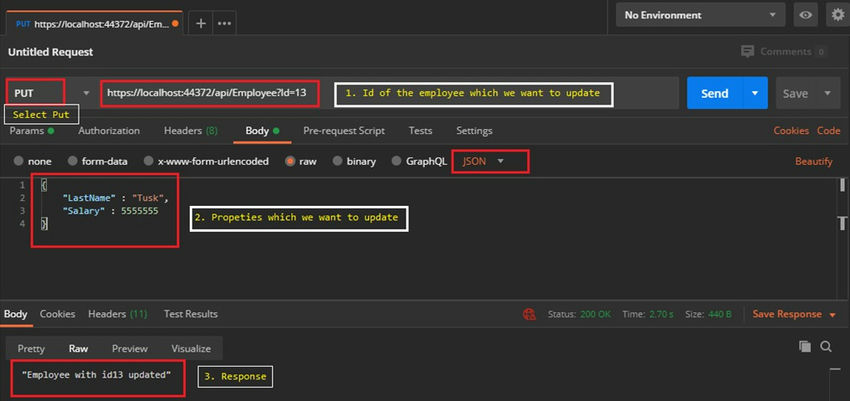The height and width of the screenshot is (401, 850).
Task: Open the Tests tab
Action: pyautogui.click(x=420, y=131)
